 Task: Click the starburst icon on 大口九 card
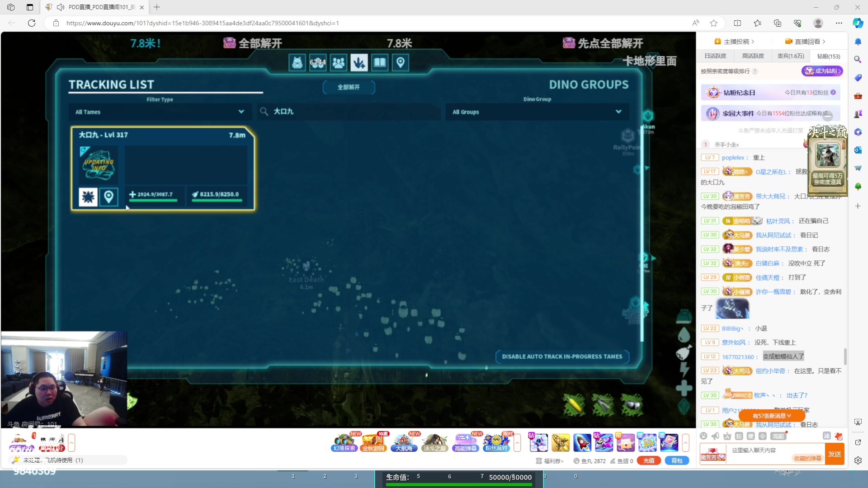click(x=88, y=197)
